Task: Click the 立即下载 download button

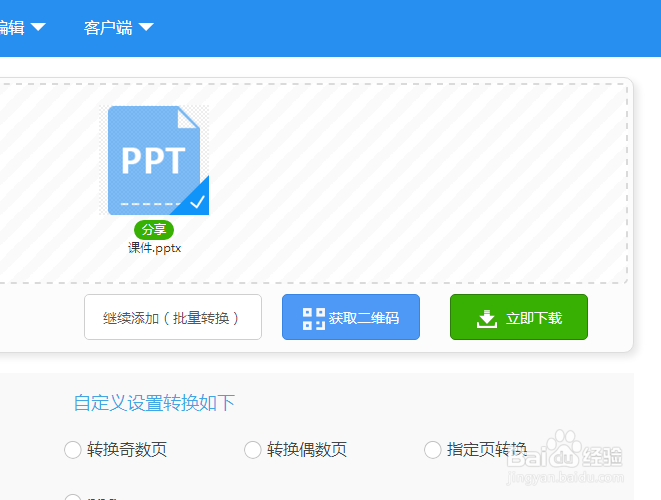Action: click(519, 317)
